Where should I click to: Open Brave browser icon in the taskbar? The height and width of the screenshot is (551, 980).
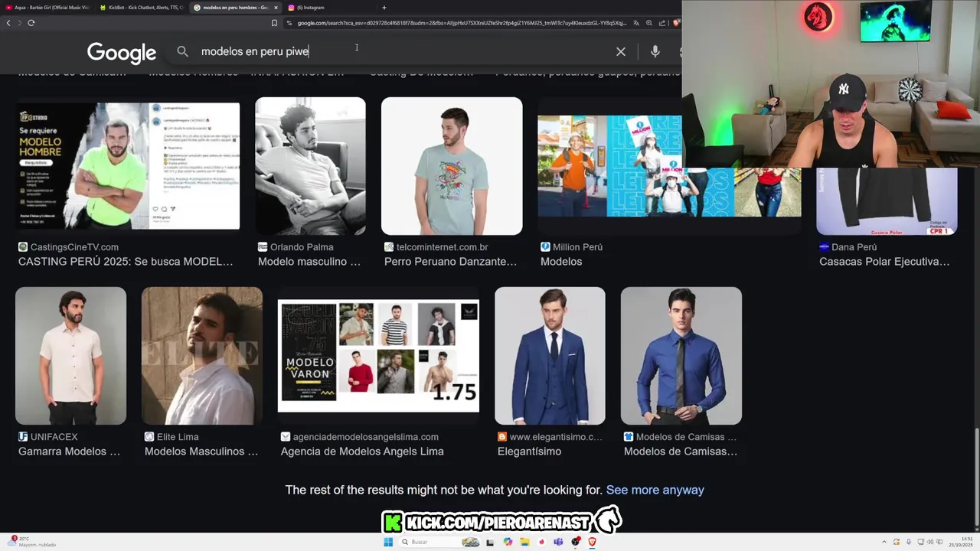(x=592, y=542)
